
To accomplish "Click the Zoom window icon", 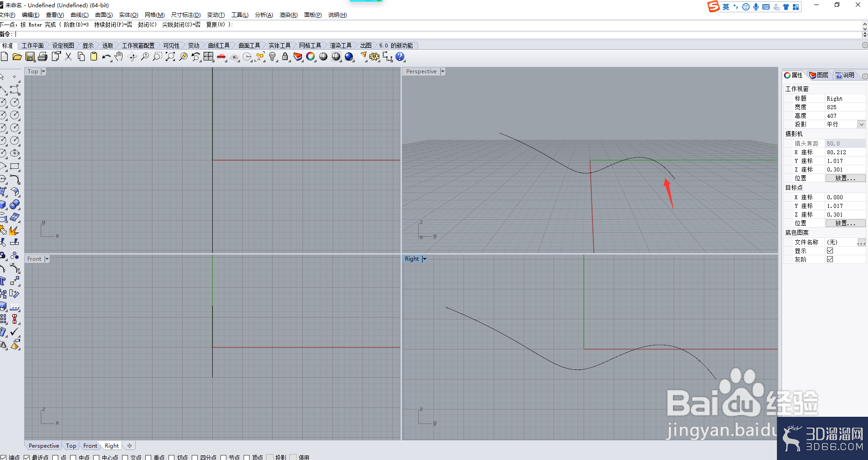I will tap(158, 56).
